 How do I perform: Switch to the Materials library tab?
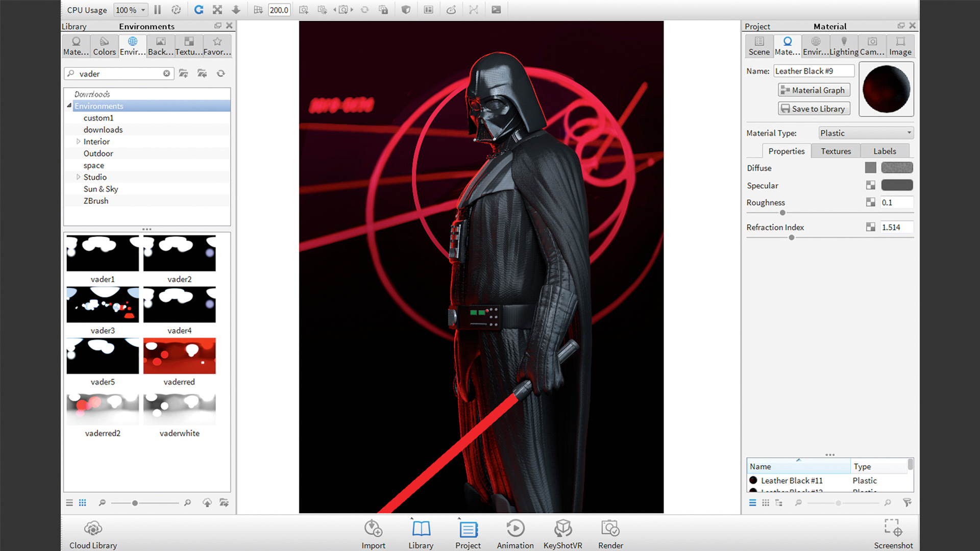coord(76,46)
